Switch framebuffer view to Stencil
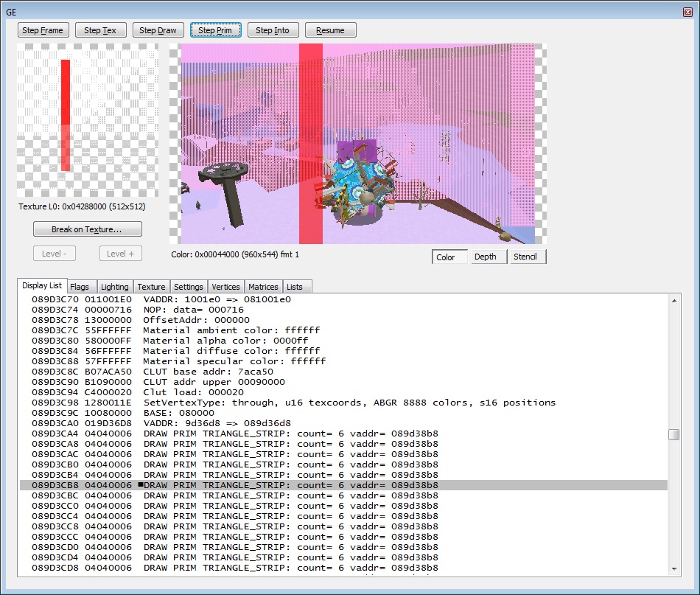 click(x=525, y=257)
